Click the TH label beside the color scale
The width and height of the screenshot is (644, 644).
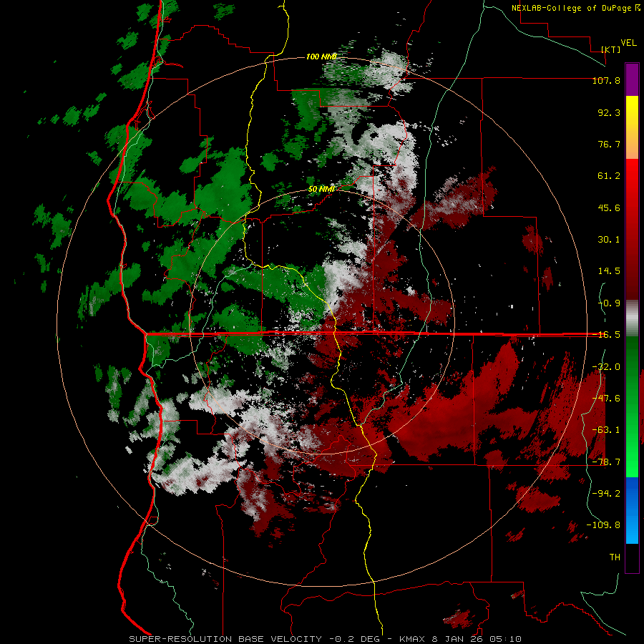[x=615, y=557]
